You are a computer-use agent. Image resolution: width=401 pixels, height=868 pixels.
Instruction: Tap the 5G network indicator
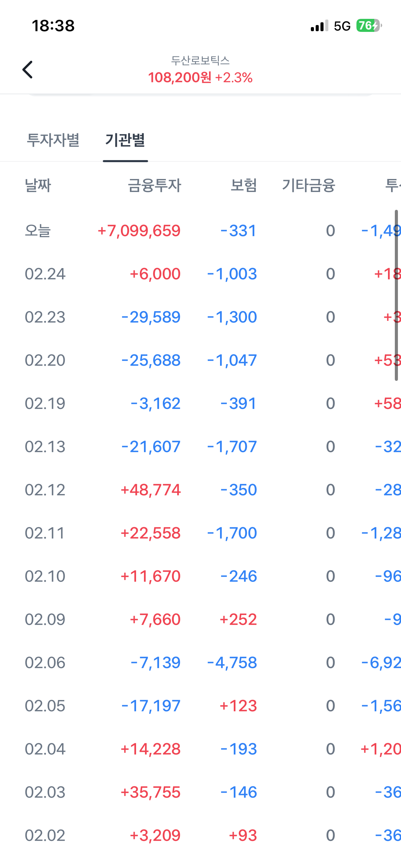[342, 26]
